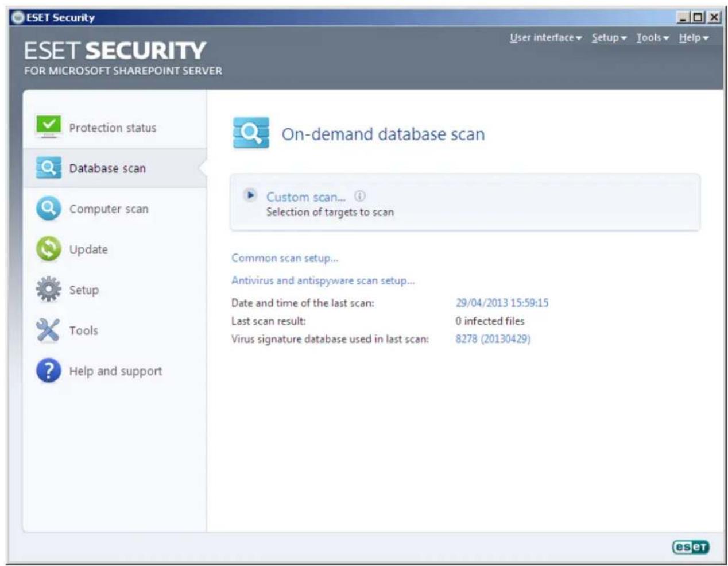Image resolution: width=728 pixels, height=566 pixels.
Task: Open the Help dropdown in top menu
Action: 694,37
